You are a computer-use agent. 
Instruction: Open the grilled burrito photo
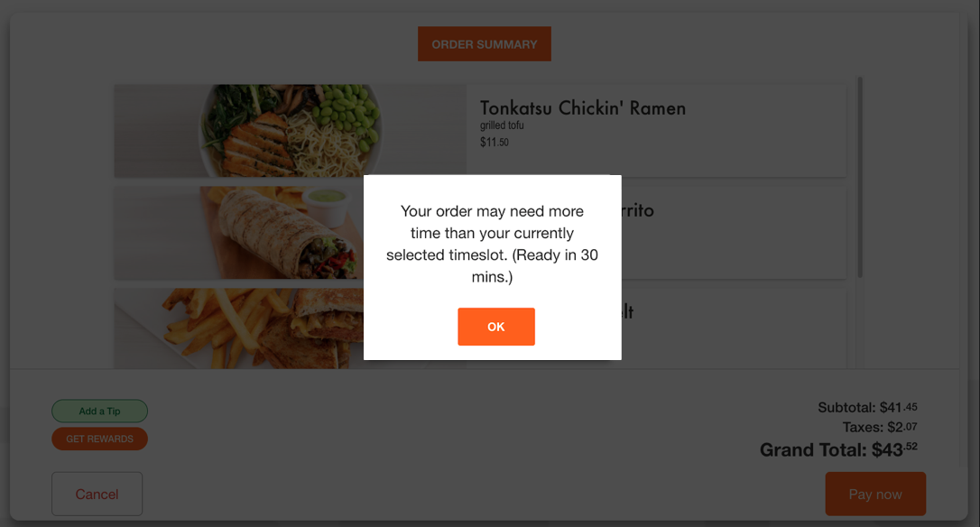coord(239,233)
